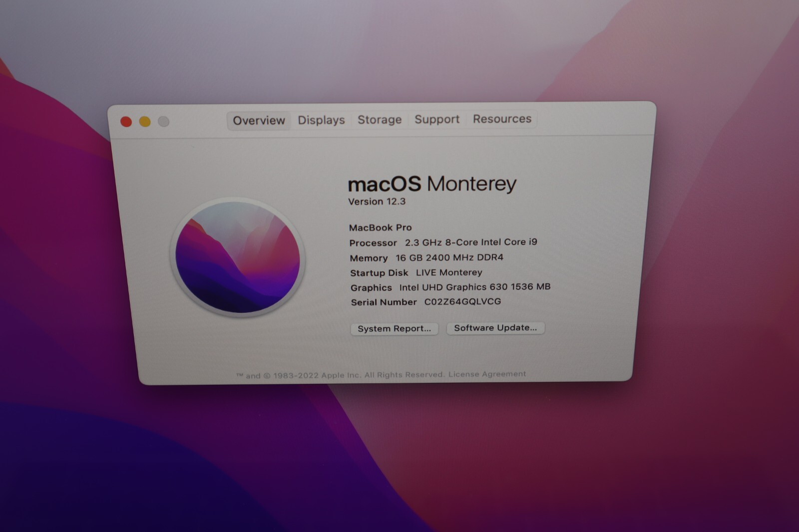The image size is (799, 532).
Task: Click the graphics value Intel UHD Graphics 630
Action: (x=475, y=287)
